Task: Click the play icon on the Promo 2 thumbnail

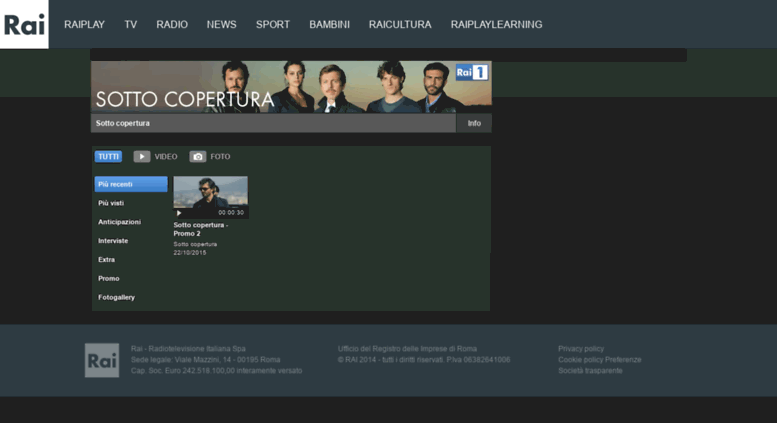Action: coord(179,213)
